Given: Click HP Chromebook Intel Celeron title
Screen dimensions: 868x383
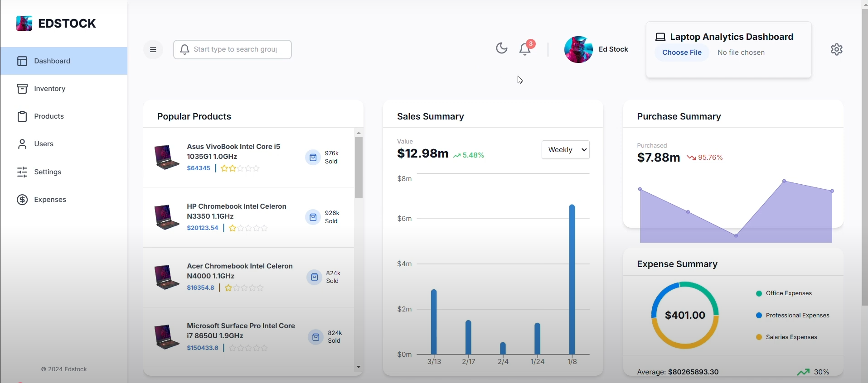Looking at the screenshot, I should (237, 211).
